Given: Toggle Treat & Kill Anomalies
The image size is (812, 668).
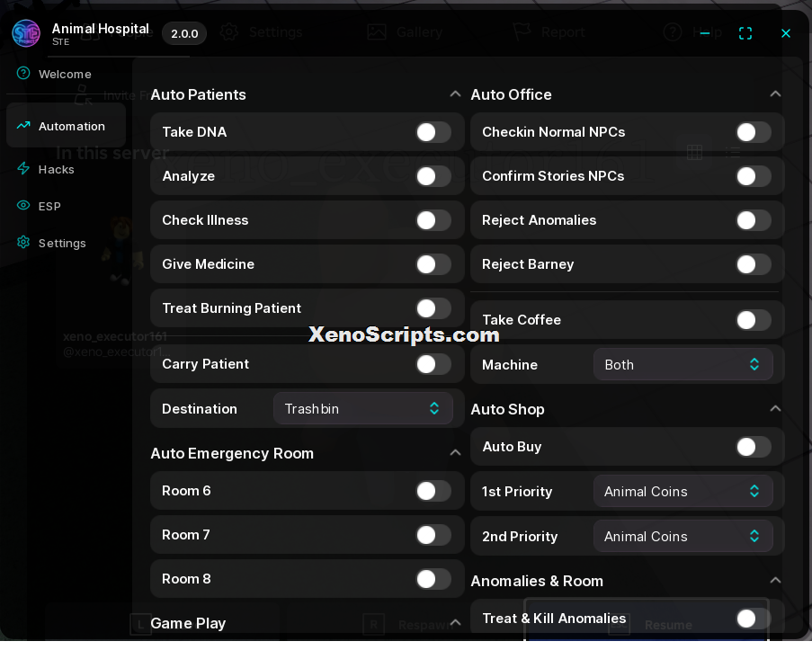Looking at the screenshot, I should coord(754,619).
